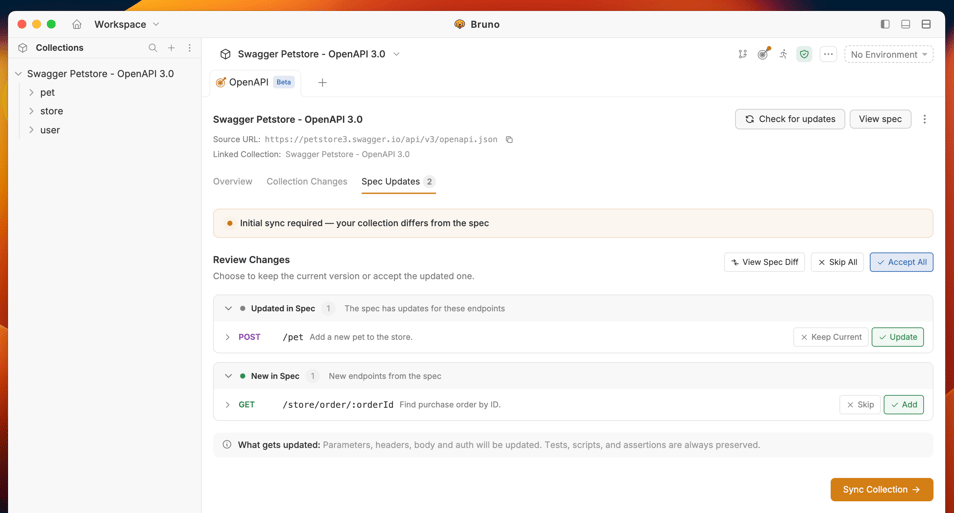The width and height of the screenshot is (954, 513).
Task: Click the info icon beside What gets updated
Action: tap(227, 445)
